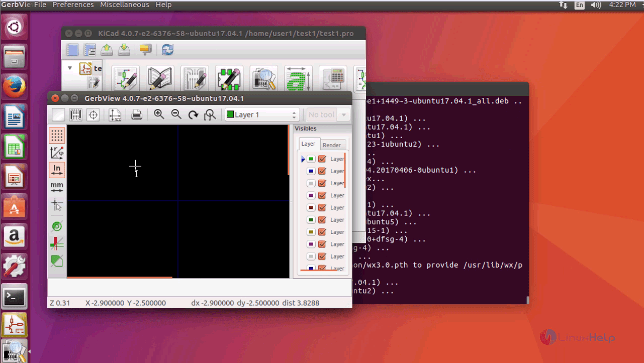Image resolution: width=644 pixels, height=363 pixels.
Task: Click the green color swatch of first layer
Action: click(x=311, y=159)
